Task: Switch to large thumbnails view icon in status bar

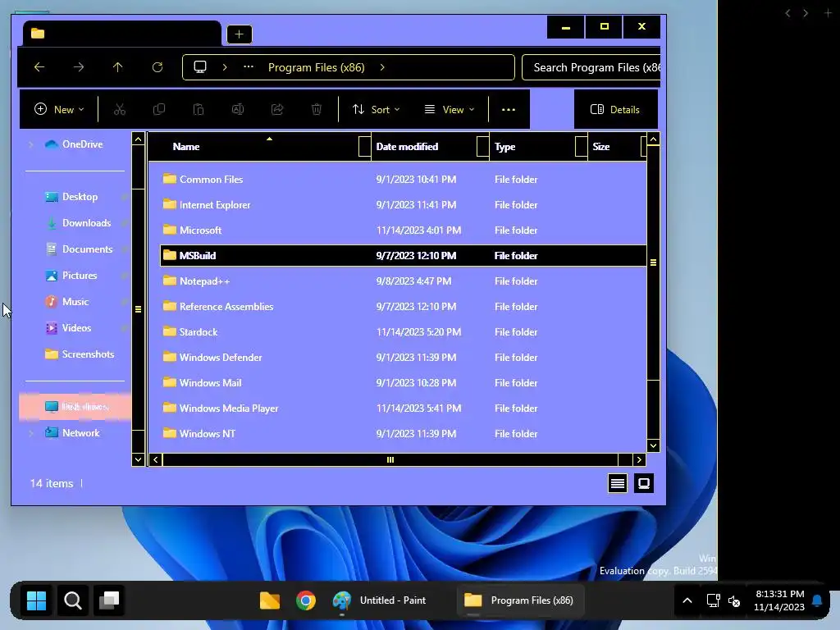Action: pos(644,483)
